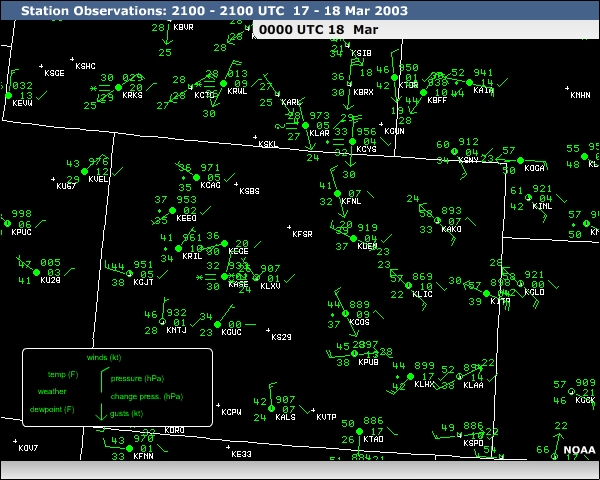The height and width of the screenshot is (480, 600).
Task: Click the KCYS station plot circle
Action: click(x=352, y=141)
